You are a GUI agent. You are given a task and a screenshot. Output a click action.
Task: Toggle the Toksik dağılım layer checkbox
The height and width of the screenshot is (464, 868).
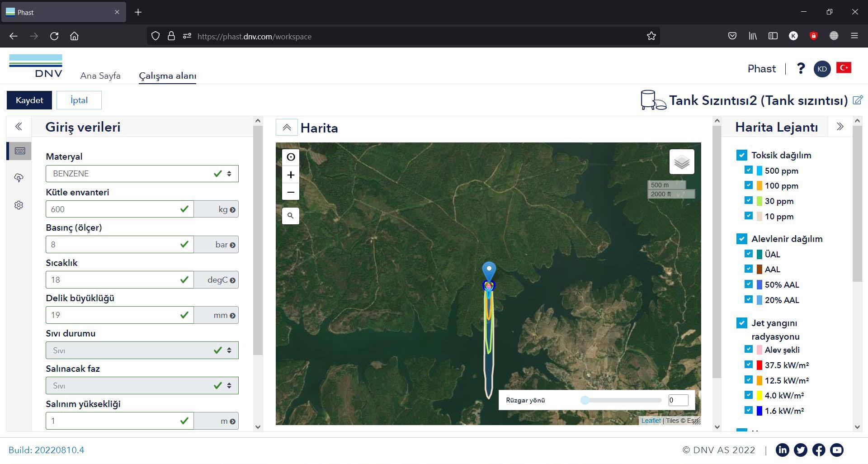[742, 155]
